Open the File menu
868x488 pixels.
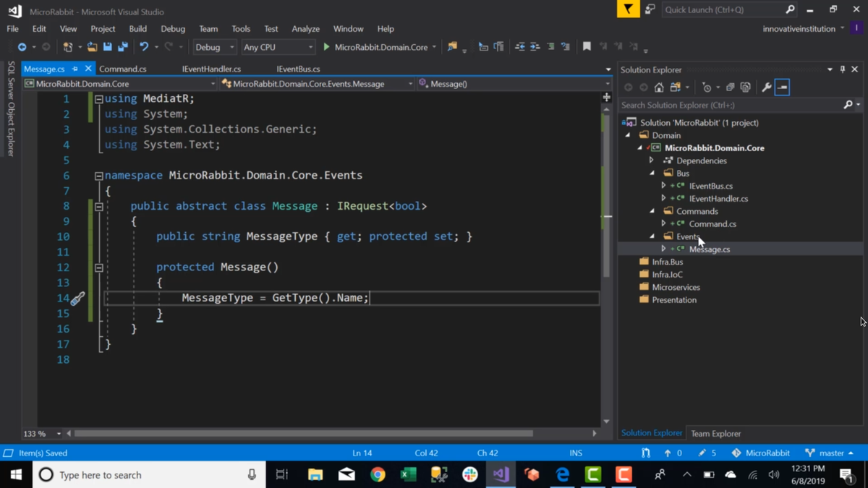13,29
